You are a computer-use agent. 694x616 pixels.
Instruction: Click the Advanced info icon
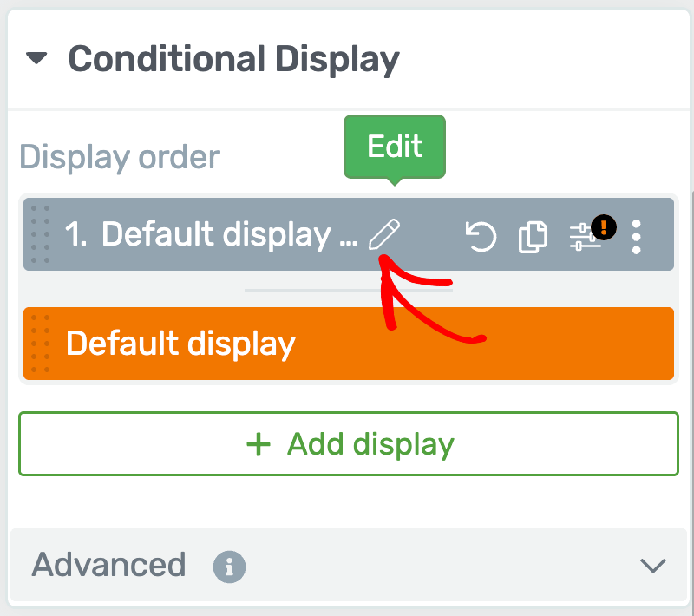pos(229,567)
